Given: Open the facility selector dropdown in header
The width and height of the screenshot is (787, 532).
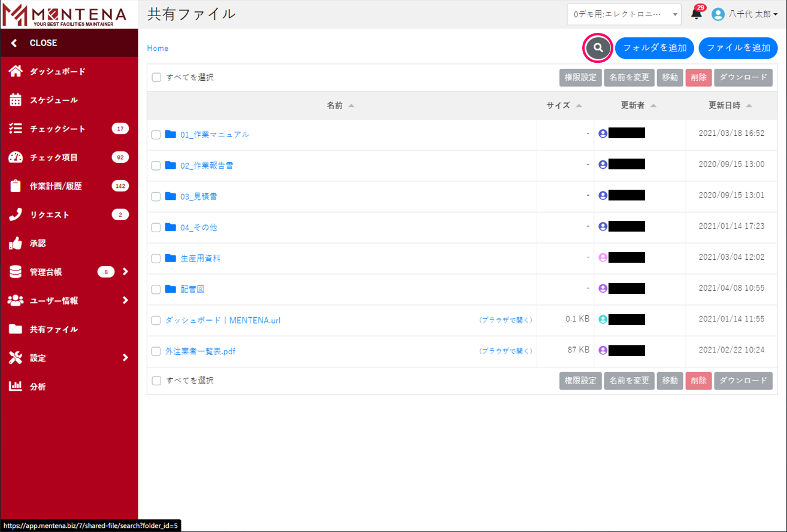Looking at the screenshot, I should click(623, 14).
